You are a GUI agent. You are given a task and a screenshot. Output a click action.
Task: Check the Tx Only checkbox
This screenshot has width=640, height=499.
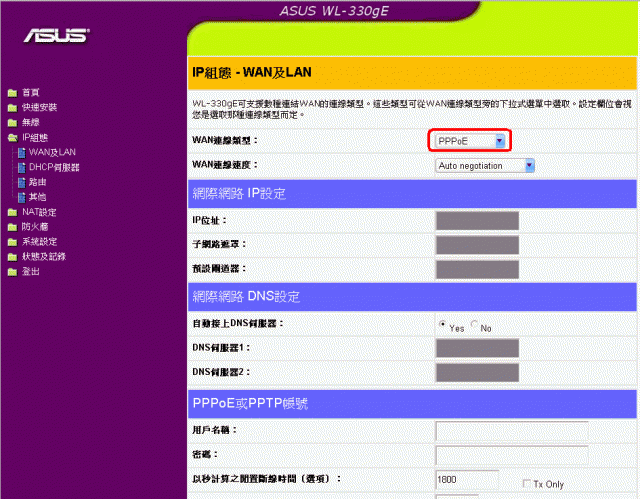pyautogui.click(x=527, y=483)
